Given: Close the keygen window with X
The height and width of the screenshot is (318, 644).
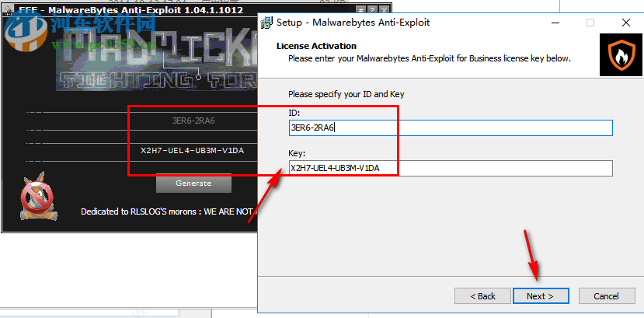Looking at the screenshot, I should coord(383,10).
